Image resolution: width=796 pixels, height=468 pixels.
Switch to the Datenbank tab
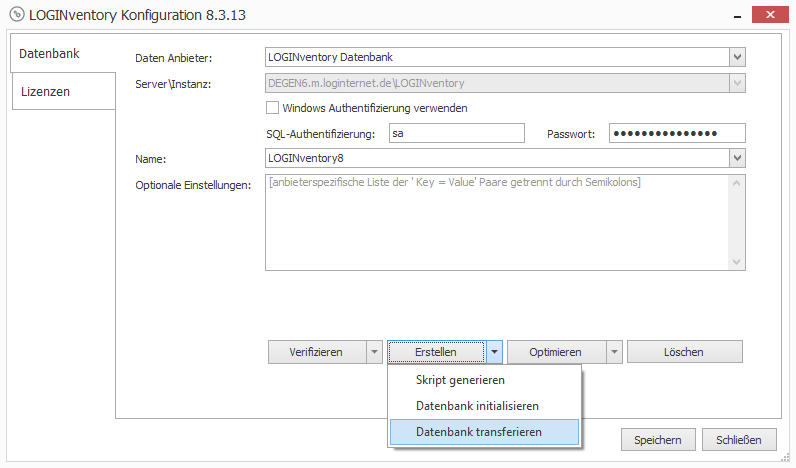pos(63,53)
